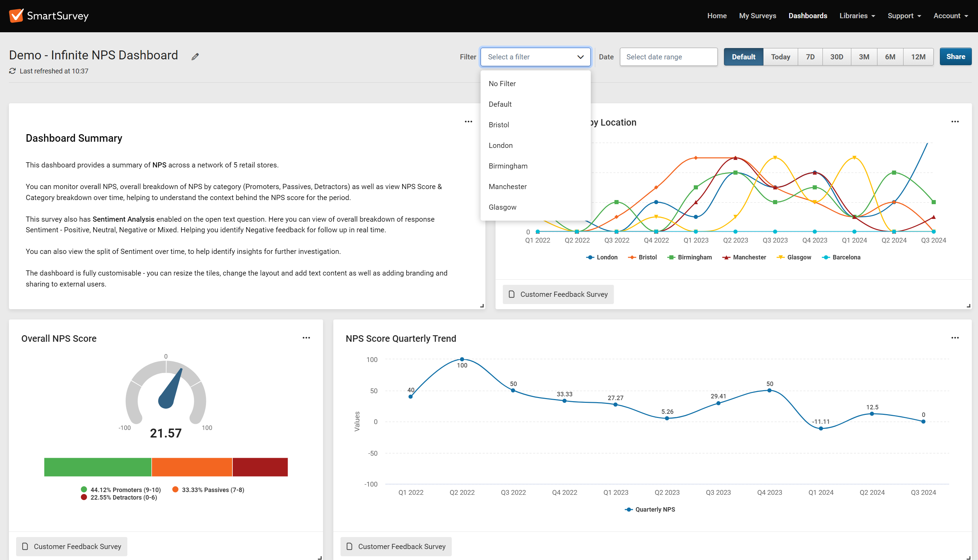Image resolution: width=978 pixels, height=560 pixels.
Task: Open the Overall NPS Score tile options menu
Action: 307,337
